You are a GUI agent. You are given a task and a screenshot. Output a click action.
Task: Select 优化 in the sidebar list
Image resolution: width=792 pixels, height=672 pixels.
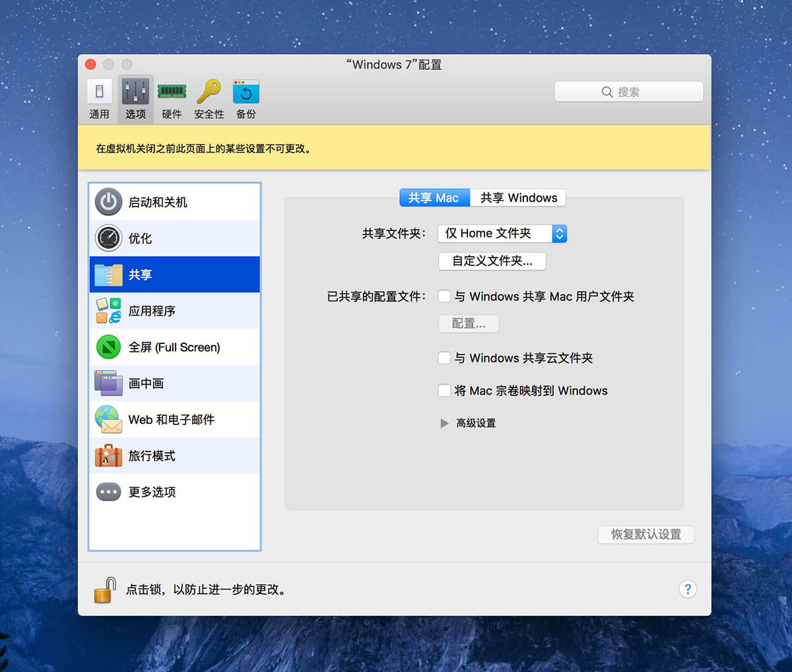pyautogui.click(x=175, y=238)
